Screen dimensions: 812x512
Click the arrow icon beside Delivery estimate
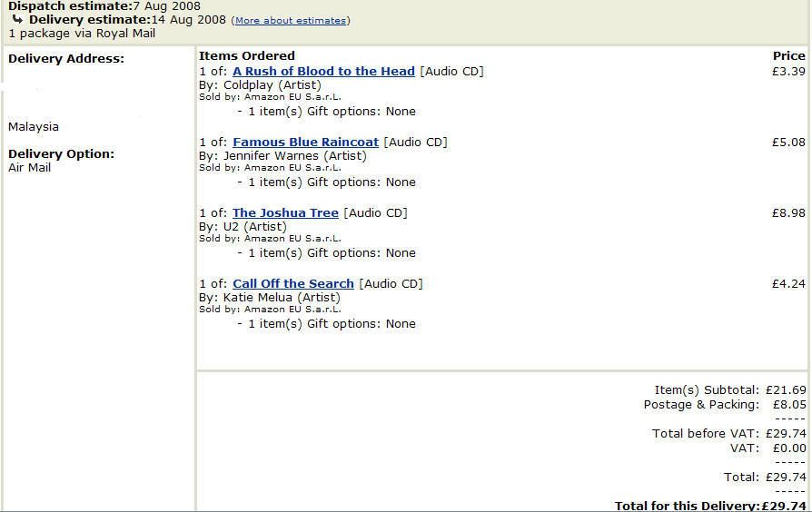pyautogui.click(x=17, y=19)
